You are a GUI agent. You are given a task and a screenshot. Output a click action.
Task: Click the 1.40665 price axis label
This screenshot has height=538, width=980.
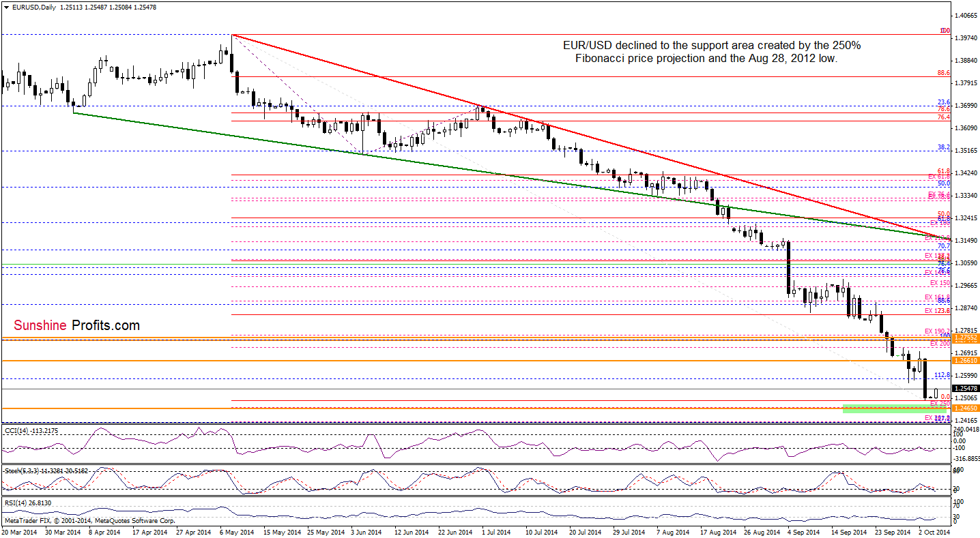[x=967, y=15]
